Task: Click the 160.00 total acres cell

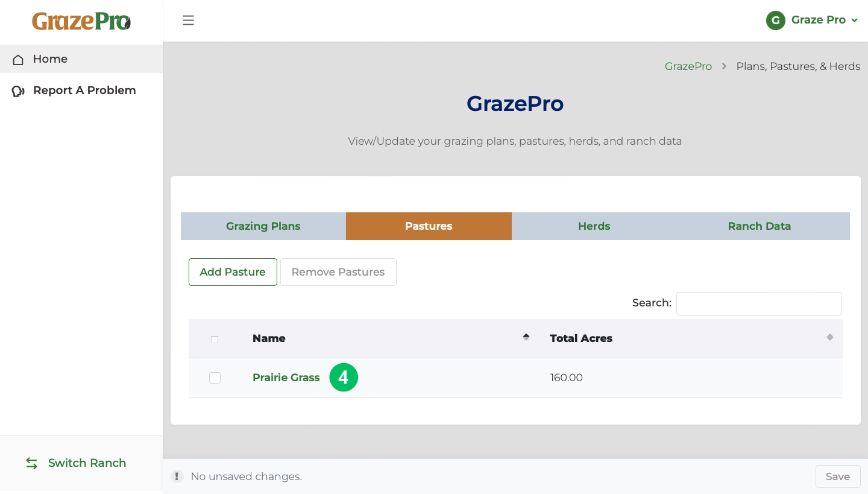Action: [567, 378]
